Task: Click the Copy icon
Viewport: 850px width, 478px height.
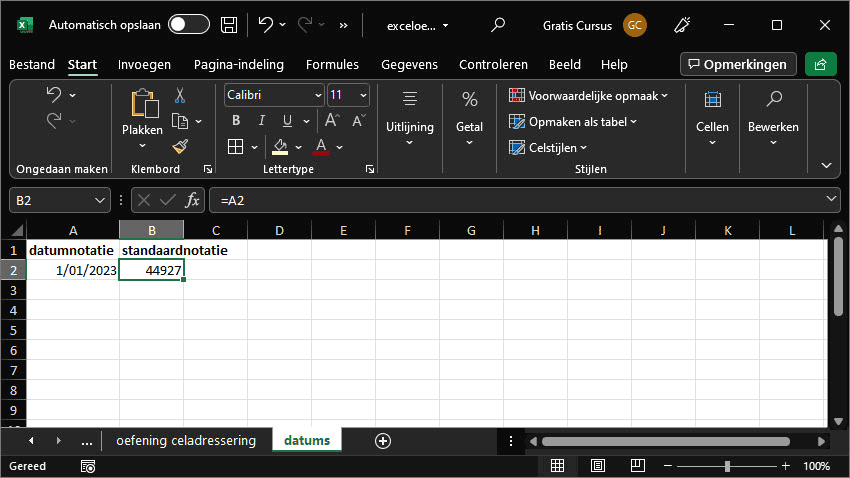Action: 180,121
